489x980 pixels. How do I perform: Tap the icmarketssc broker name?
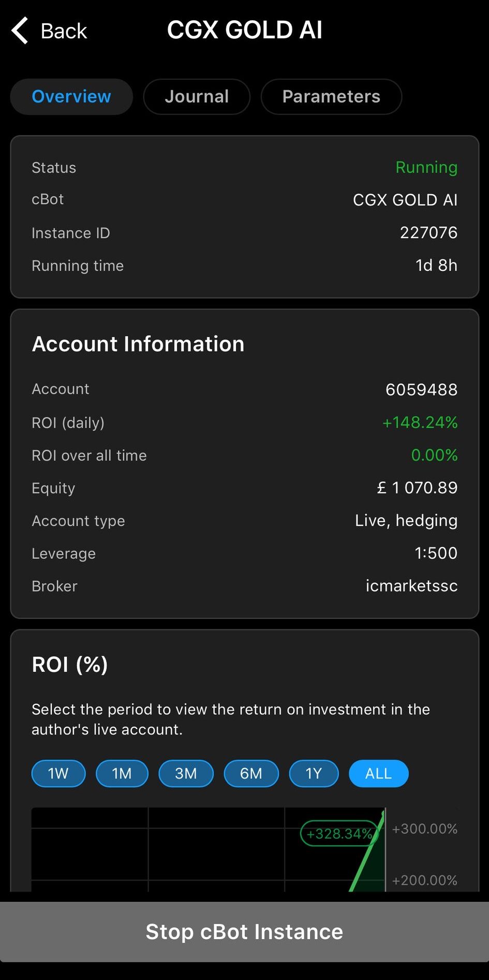coord(411,586)
